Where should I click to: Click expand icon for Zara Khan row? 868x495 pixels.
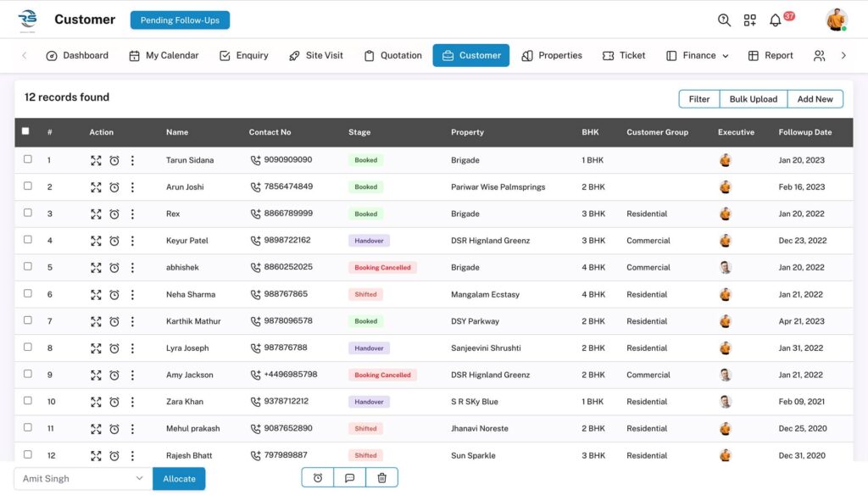coord(96,402)
